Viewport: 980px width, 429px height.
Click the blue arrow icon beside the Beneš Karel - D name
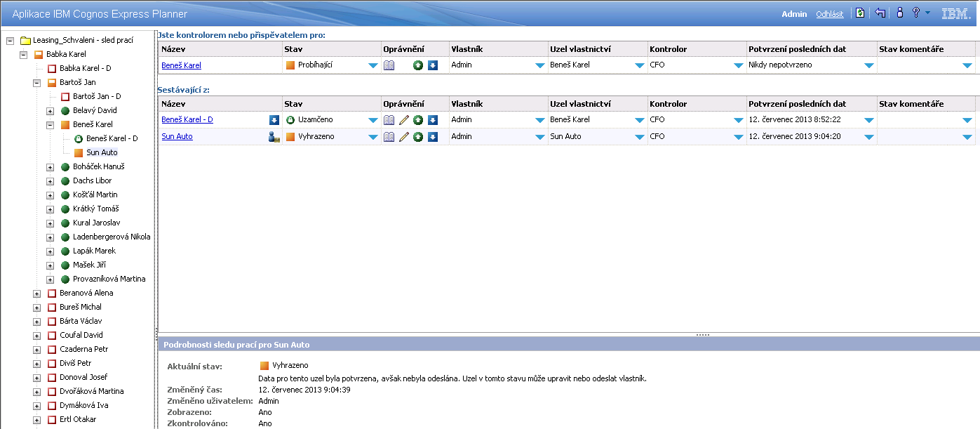(274, 120)
